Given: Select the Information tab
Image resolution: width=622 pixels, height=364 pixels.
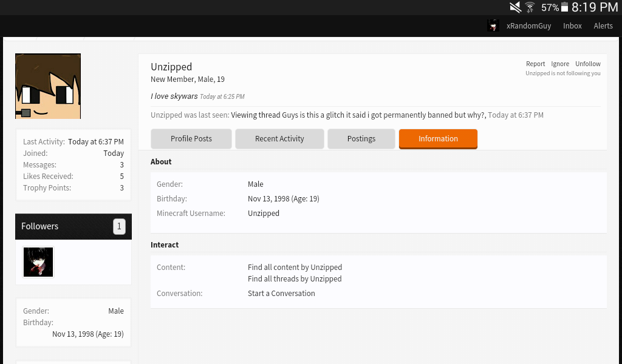Looking at the screenshot, I should [x=438, y=139].
